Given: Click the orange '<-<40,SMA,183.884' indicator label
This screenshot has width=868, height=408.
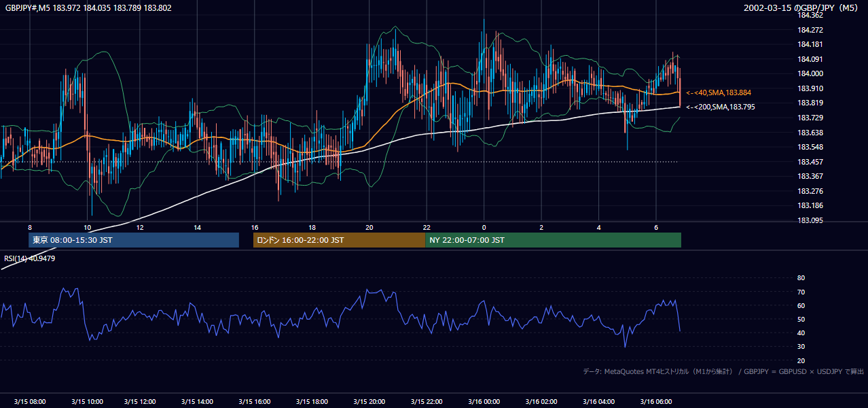Looking at the screenshot, I should 719,92.
